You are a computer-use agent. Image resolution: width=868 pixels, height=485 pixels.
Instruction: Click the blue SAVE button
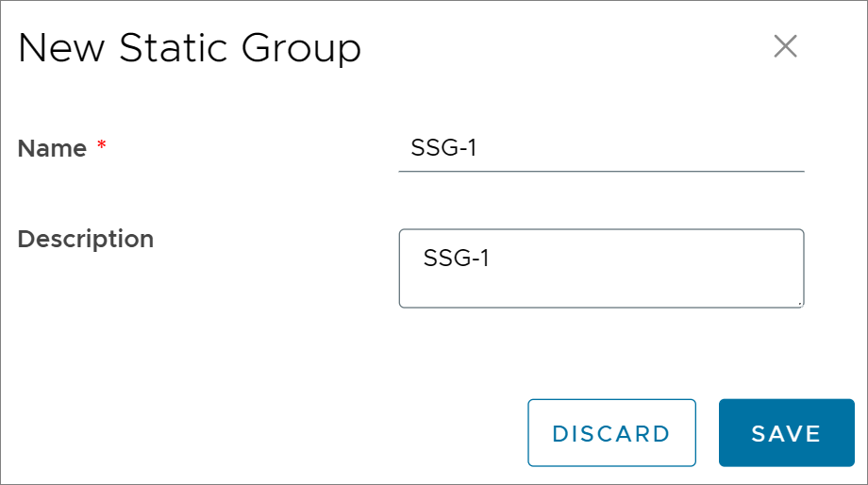tap(786, 433)
